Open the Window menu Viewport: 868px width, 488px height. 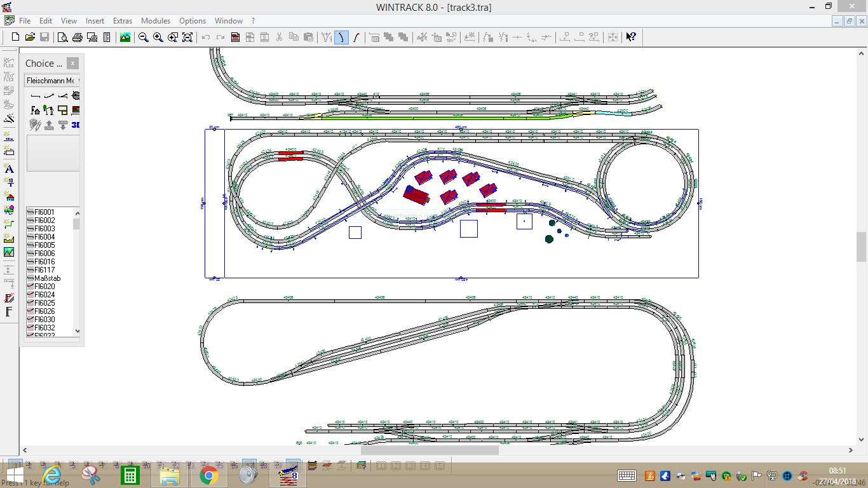229,21
